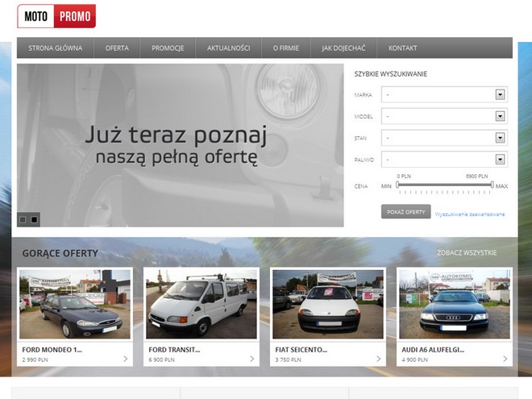Click Zobacz wszystkie link
This screenshot has height=399, width=532.
pos(467,252)
